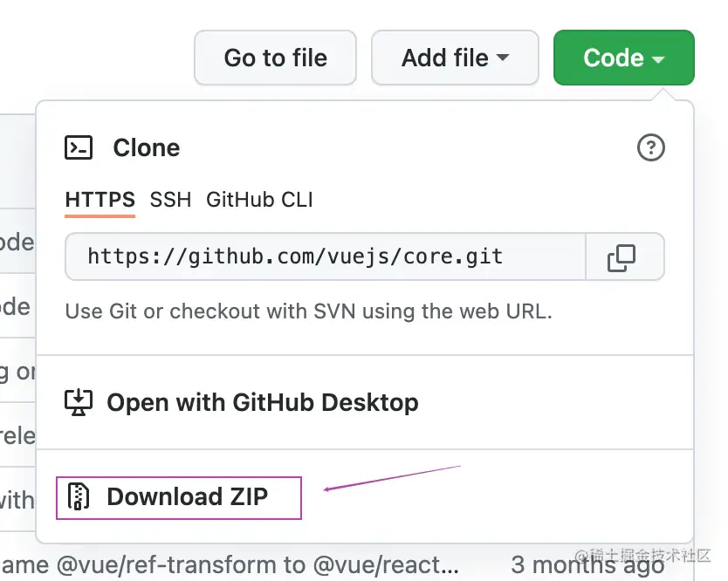Collapse the green Code dropdown
This screenshot has width=728, height=581.
(623, 58)
